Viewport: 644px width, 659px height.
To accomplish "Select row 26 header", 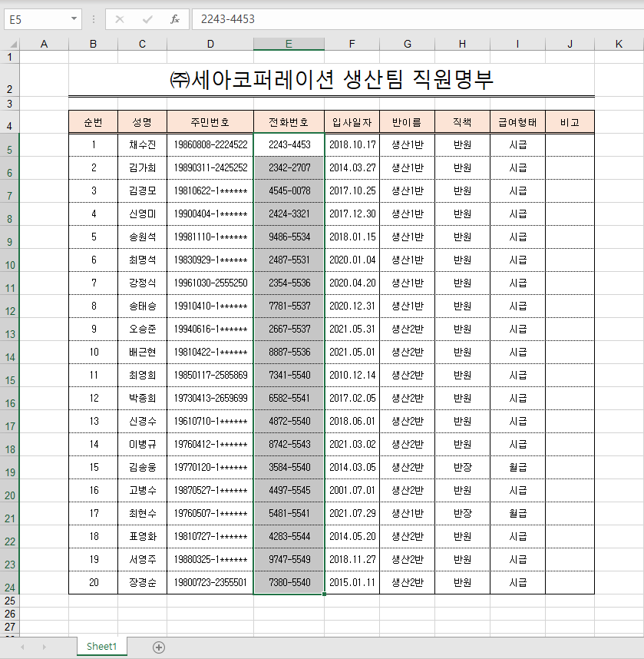I will click(10, 614).
